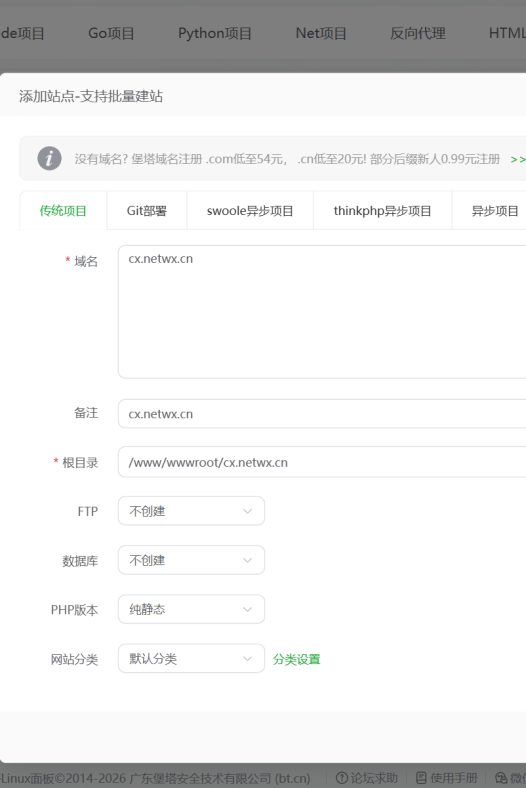This screenshot has height=788, width=526.
Task: Open the 网站分类 dropdown showing 默认分类
Action: [x=191, y=658]
